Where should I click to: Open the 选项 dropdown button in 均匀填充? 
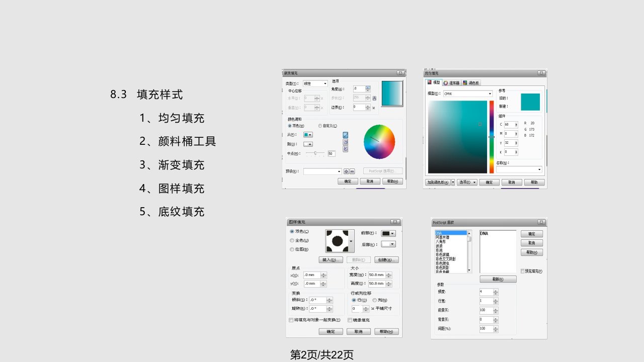[x=467, y=183]
